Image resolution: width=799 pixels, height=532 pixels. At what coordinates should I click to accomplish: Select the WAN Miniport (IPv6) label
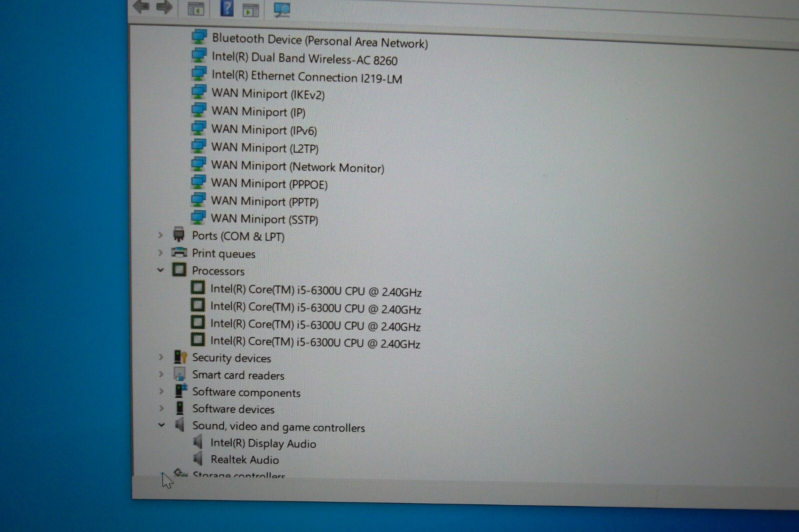(264, 130)
